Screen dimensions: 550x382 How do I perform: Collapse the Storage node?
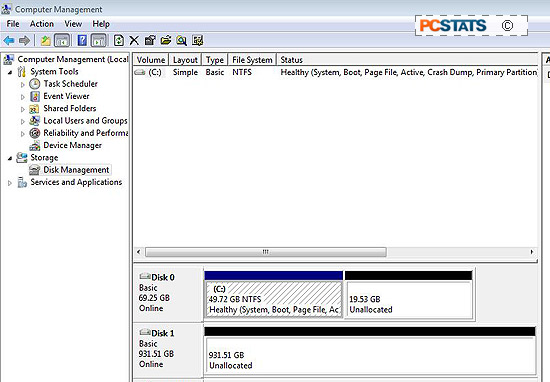pyautogui.click(x=10, y=158)
